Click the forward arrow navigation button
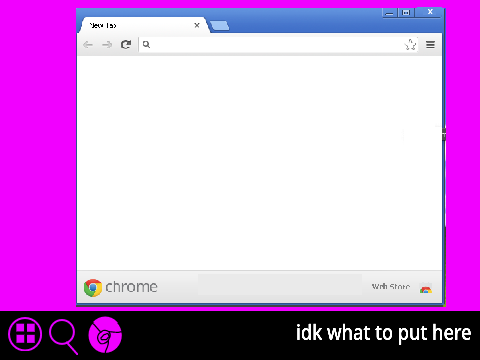This screenshot has height=360, width=480. [107, 45]
